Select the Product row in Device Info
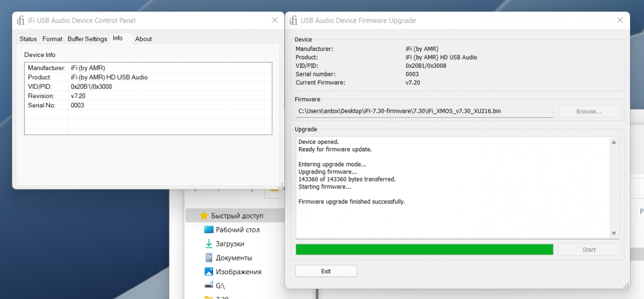 pyautogui.click(x=148, y=77)
